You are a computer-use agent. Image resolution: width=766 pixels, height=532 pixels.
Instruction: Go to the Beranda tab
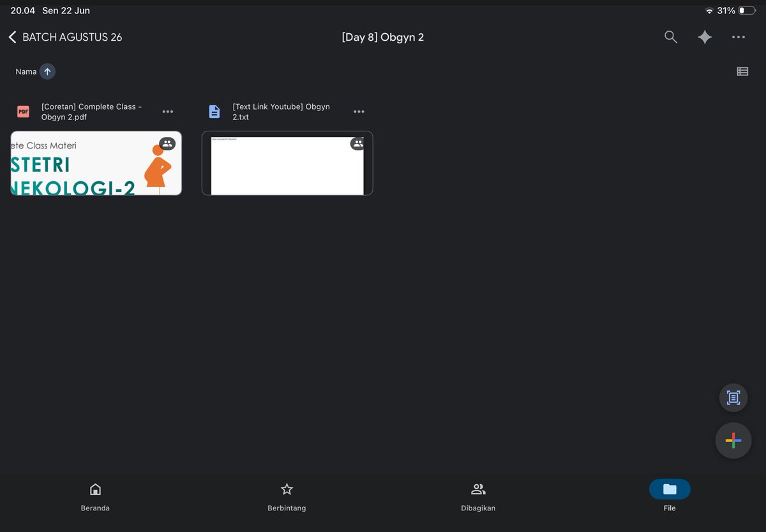[95, 497]
